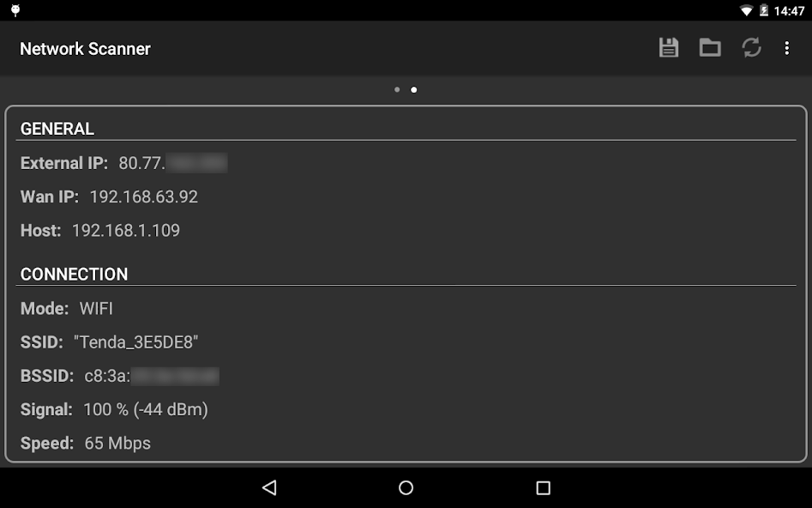Viewport: 812px width, 508px height.
Task: Open saved scans folder icon
Action: (x=710, y=48)
